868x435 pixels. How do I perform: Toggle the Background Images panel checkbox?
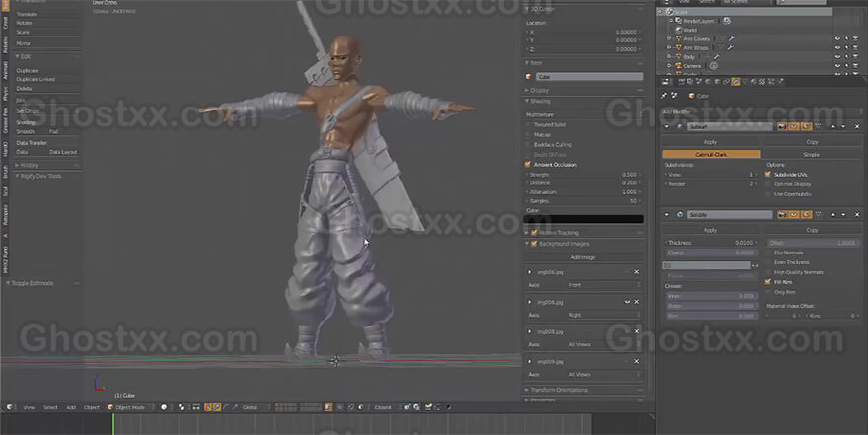click(x=534, y=244)
